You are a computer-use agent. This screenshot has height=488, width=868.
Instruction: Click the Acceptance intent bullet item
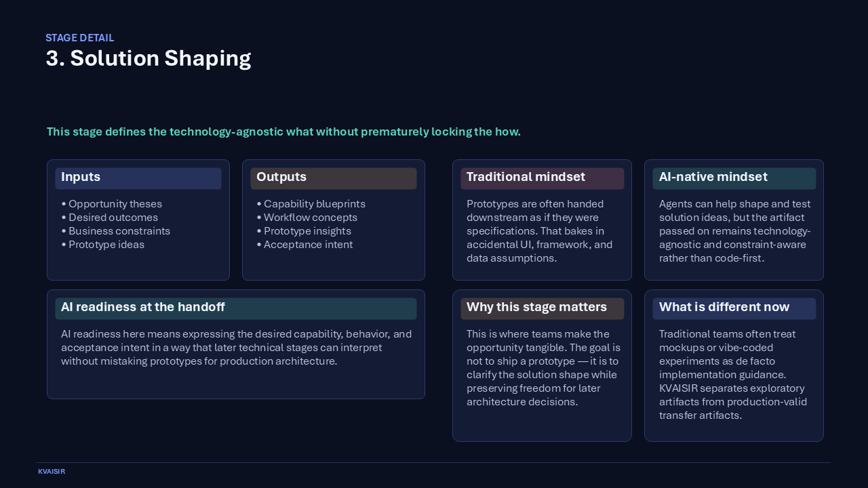tap(304, 245)
